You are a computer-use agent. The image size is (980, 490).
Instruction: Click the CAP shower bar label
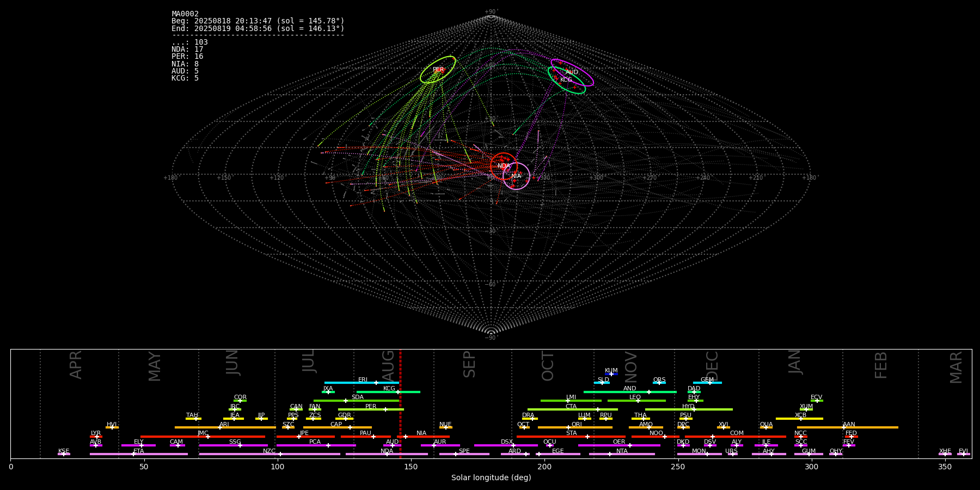tap(336, 425)
